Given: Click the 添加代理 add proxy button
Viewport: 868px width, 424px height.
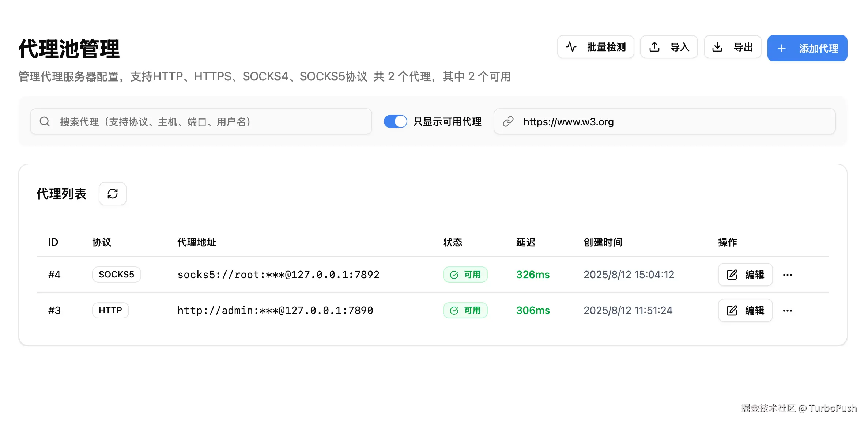Looking at the screenshot, I should tap(807, 48).
